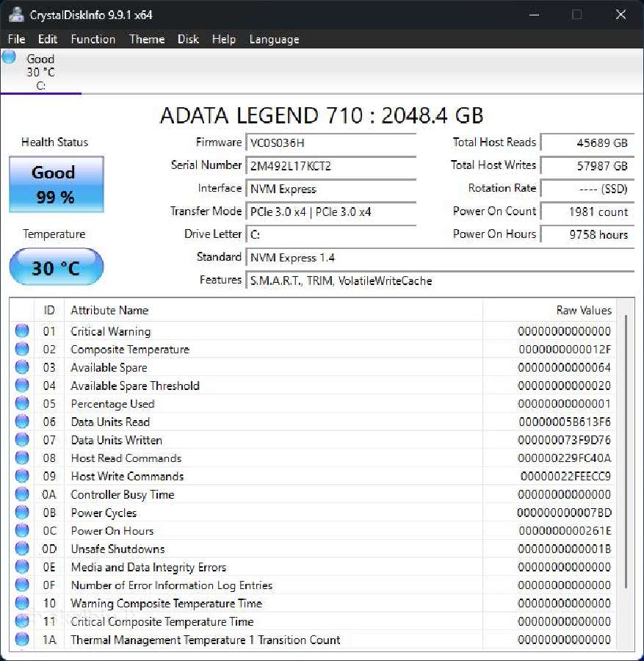The height and width of the screenshot is (661, 644).
Task: Click the Power On Hours value 9758 hours
Action: click(x=587, y=234)
